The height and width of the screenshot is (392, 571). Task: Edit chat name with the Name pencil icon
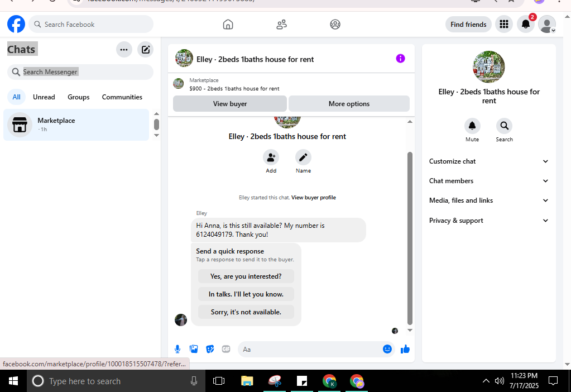pos(303,157)
